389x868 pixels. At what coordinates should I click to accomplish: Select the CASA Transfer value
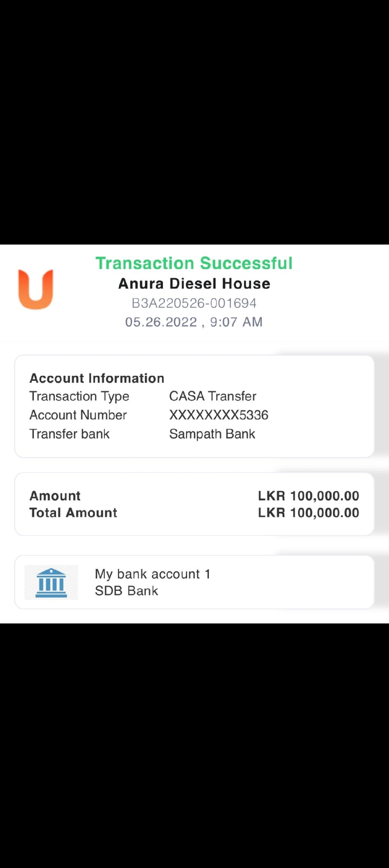[x=213, y=396]
